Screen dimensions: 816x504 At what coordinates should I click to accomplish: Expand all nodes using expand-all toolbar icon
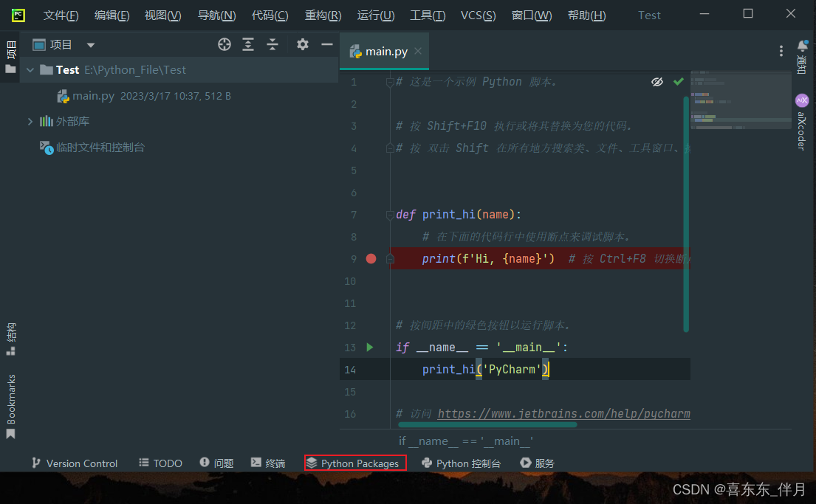point(248,44)
